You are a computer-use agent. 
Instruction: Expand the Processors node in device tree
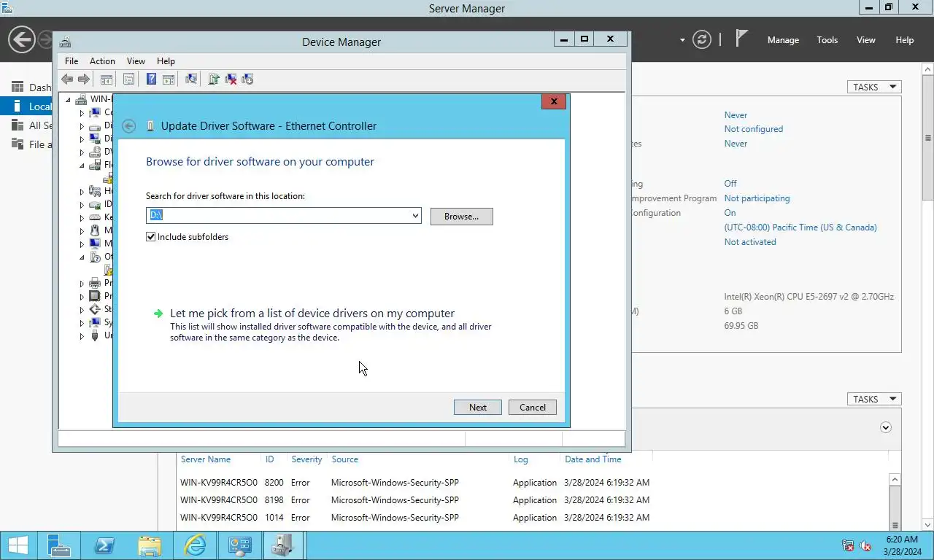click(x=82, y=296)
